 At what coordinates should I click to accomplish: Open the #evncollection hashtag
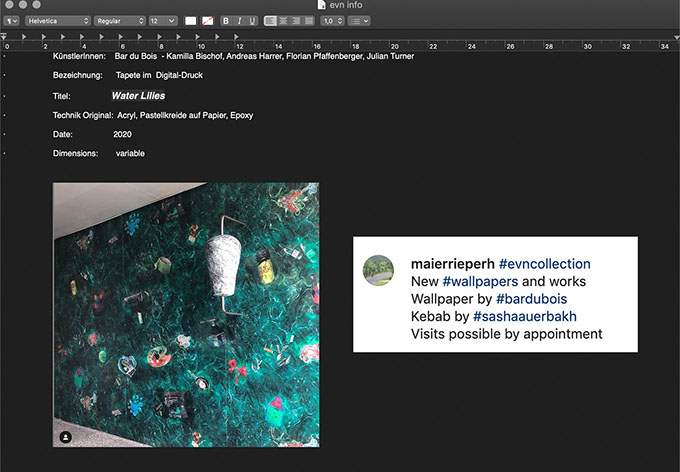pyautogui.click(x=545, y=264)
